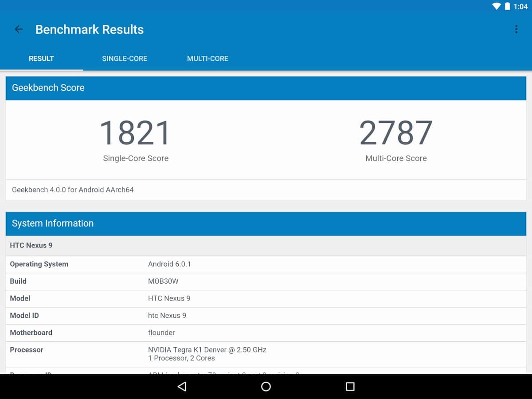
Task: Open the three-dot overflow menu
Action: click(516, 29)
